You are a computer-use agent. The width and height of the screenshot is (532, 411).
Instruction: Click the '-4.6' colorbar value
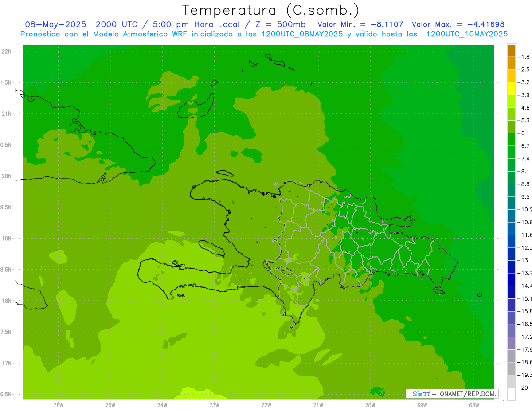(x=524, y=108)
